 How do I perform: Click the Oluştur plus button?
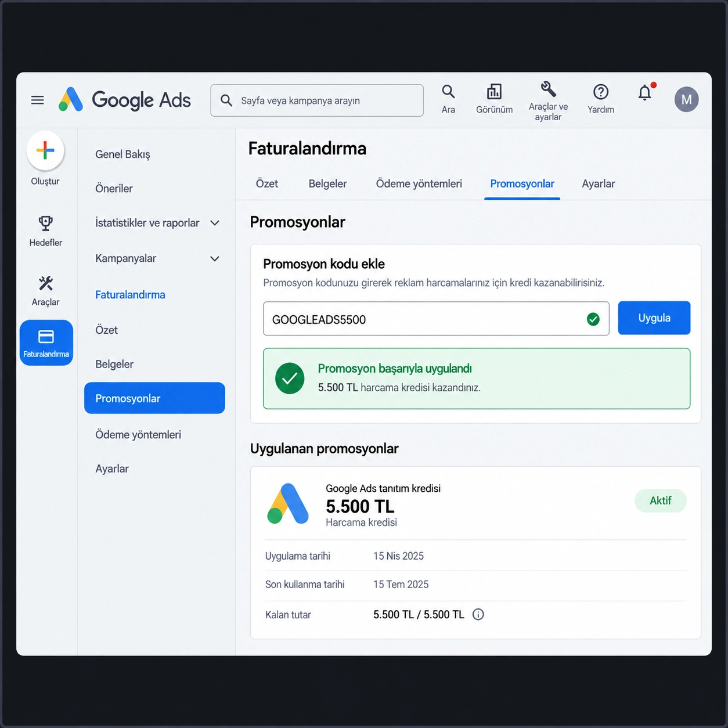click(45, 150)
